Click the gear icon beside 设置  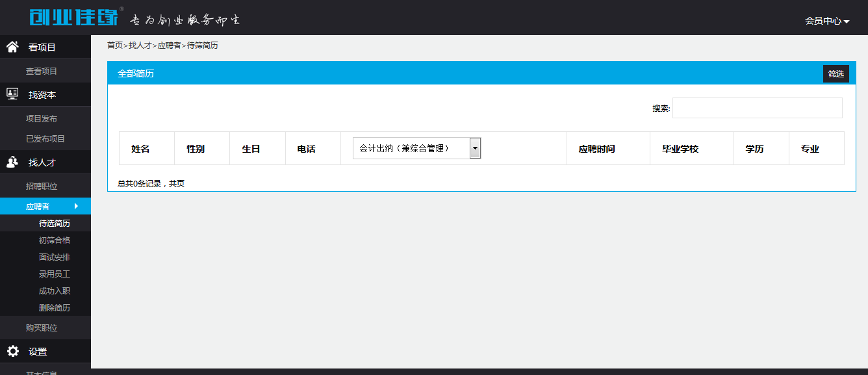tap(12, 352)
